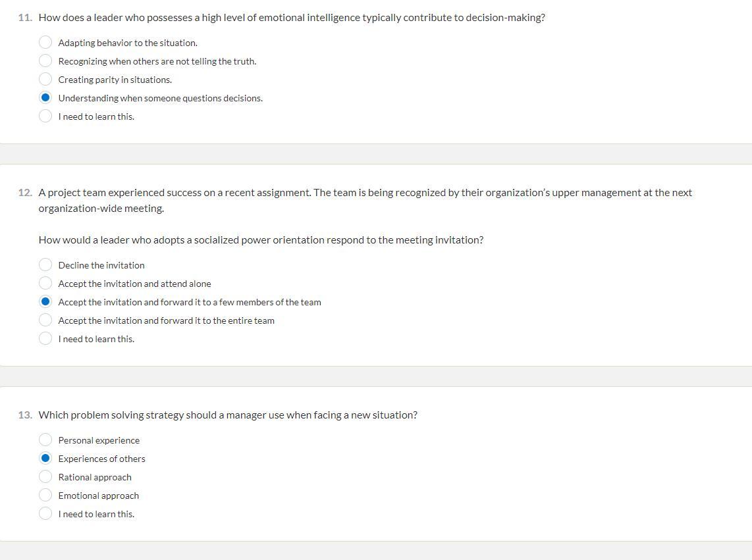752x560 pixels.
Task: Choose 'forward it to the entire team' option
Action: 45,320
